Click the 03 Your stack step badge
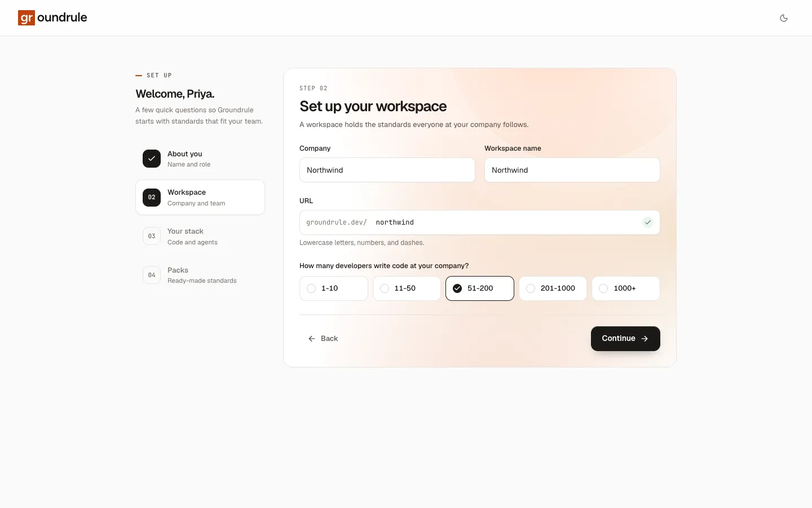 (152, 236)
